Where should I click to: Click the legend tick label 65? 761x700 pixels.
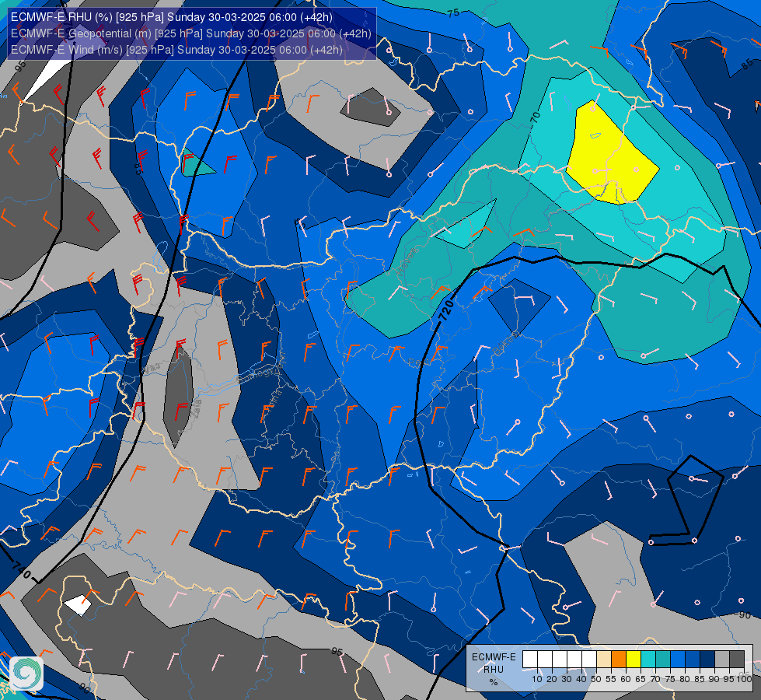641,679
